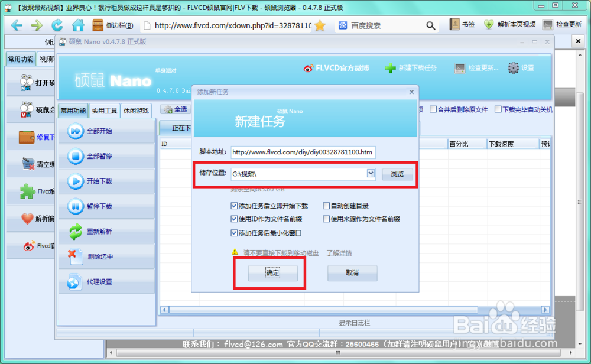Click 检查更新 in browser toolbar
This screenshot has width=591, height=364.
[x=562, y=24]
